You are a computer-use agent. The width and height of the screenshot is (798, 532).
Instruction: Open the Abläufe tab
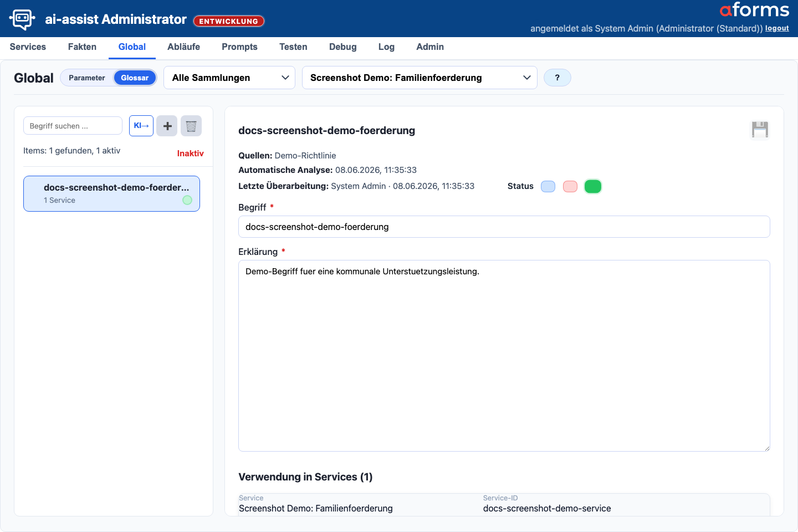tap(183, 47)
